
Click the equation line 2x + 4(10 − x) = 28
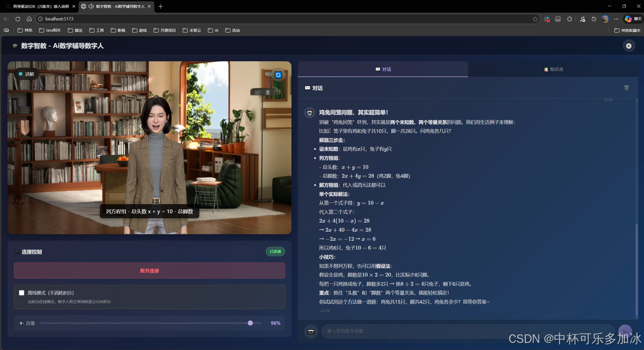click(x=344, y=221)
